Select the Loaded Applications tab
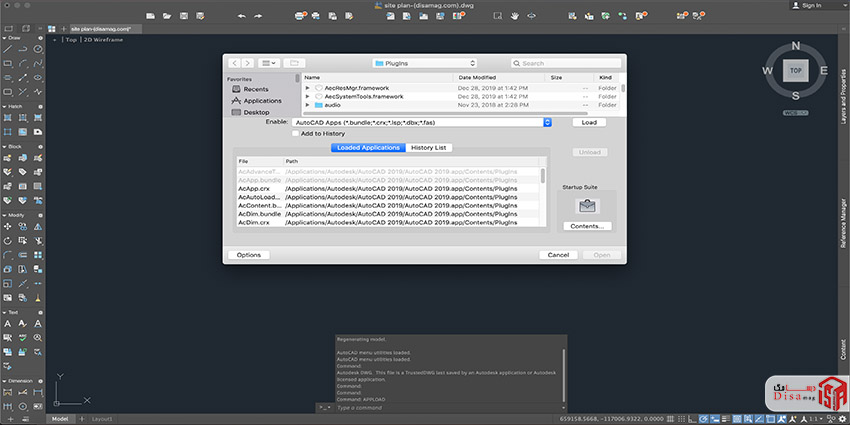 (368, 148)
